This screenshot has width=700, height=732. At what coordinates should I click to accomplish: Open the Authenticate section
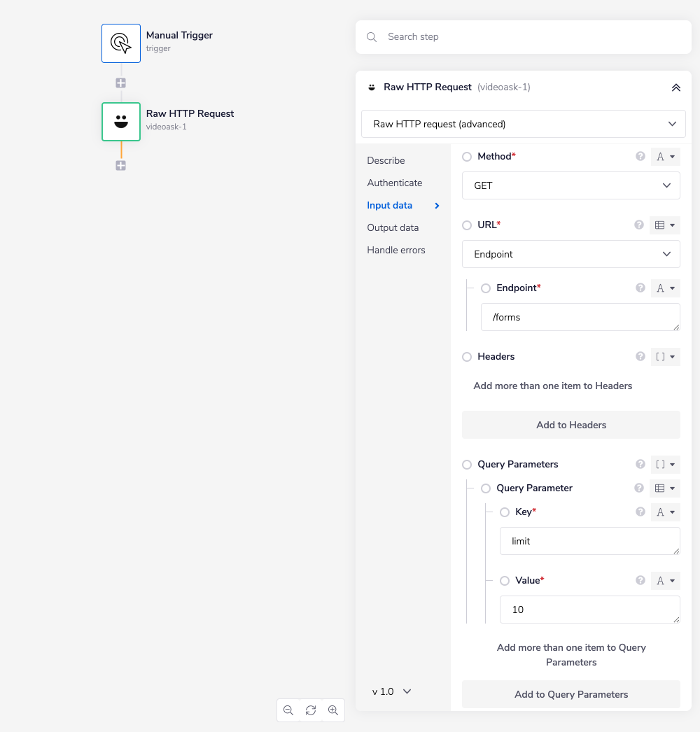coord(395,183)
